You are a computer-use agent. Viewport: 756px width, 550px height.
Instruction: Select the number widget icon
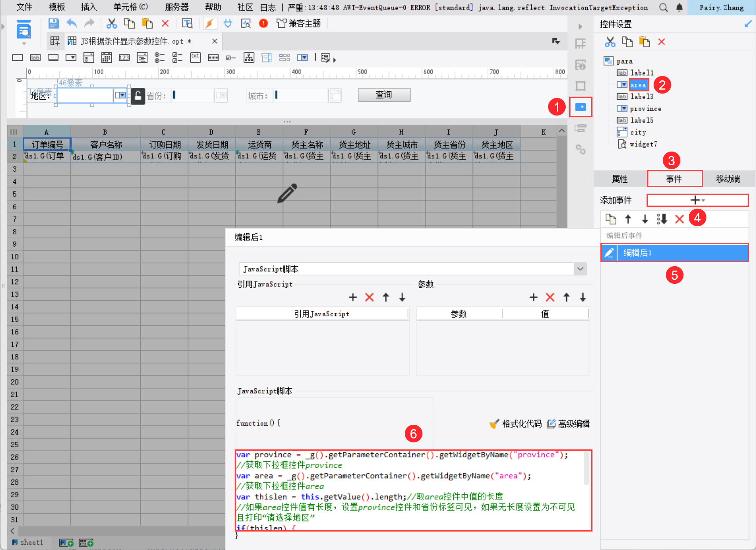click(124, 58)
